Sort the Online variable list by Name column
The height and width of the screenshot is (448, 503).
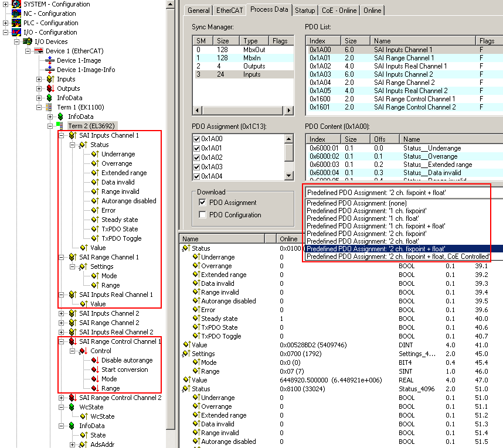tap(222, 239)
